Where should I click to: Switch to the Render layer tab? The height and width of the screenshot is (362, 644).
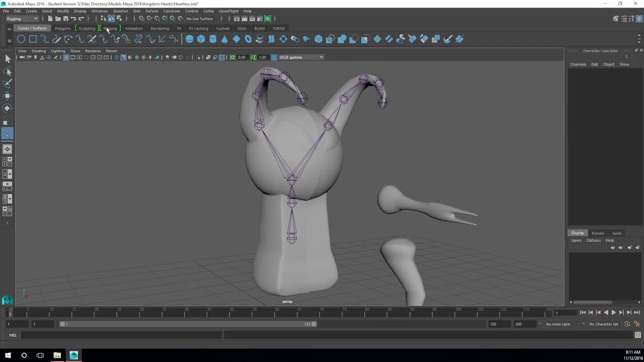click(x=598, y=233)
